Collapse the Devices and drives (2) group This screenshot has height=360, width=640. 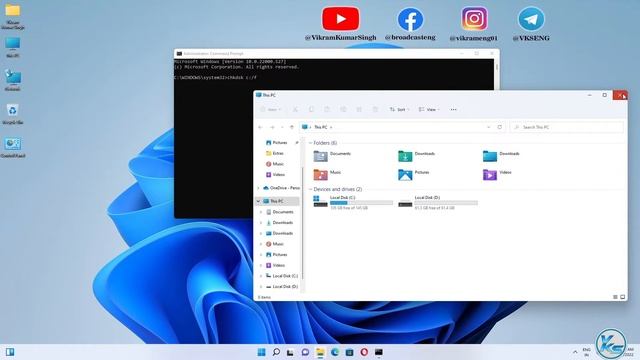[310, 189]
